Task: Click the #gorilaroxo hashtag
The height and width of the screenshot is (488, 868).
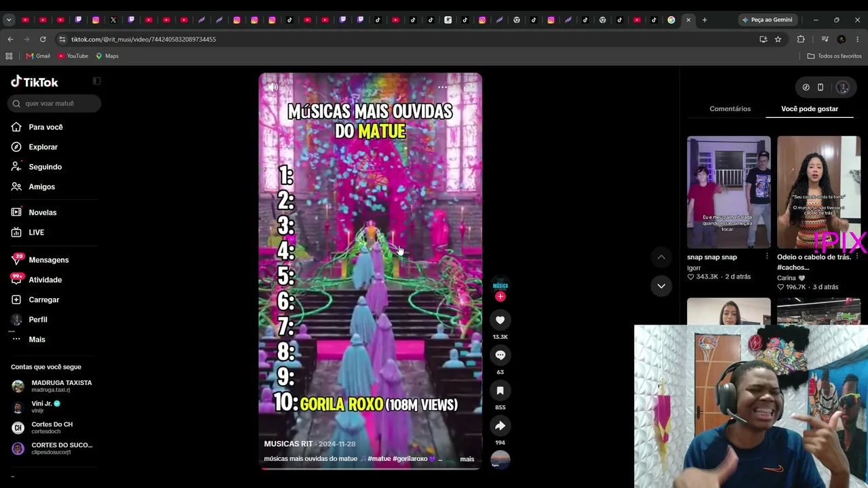Action: pos(410,459)
